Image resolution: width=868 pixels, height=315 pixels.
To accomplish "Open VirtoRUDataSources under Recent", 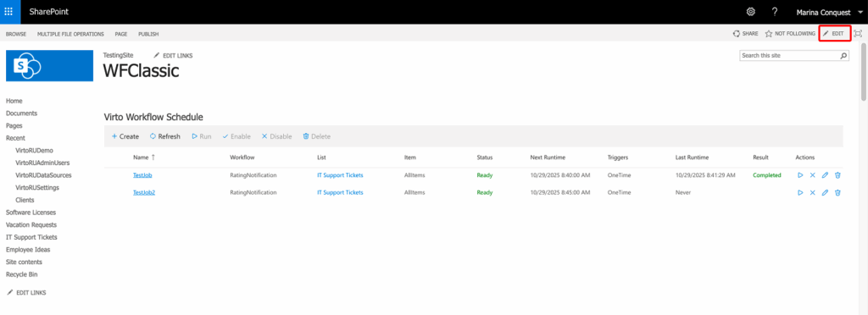I will 44,175.
